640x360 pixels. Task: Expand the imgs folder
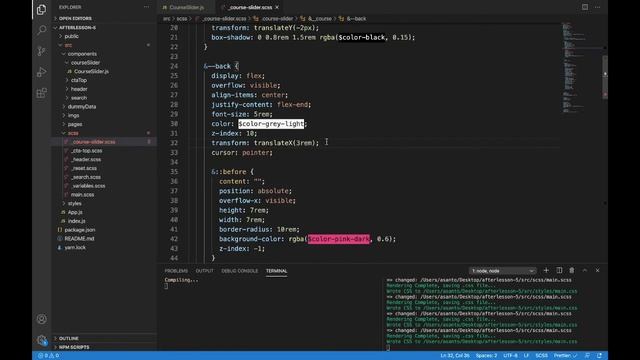tap(73, 116)
